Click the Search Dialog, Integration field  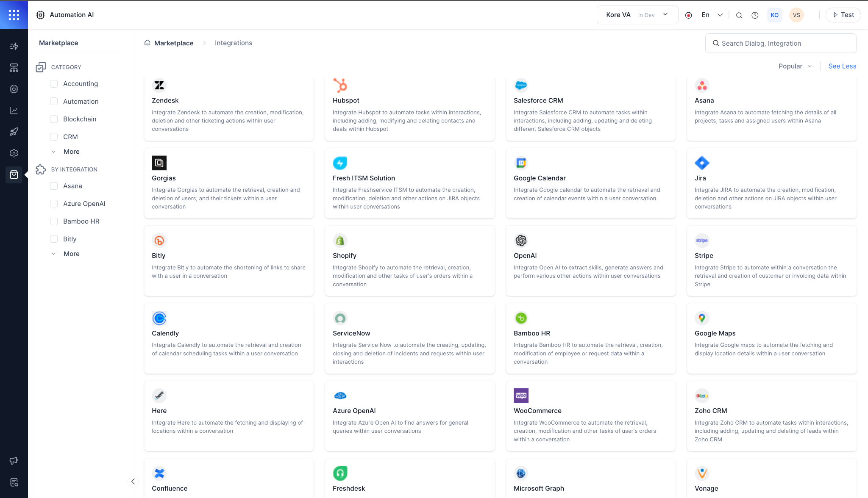point(781,43)
